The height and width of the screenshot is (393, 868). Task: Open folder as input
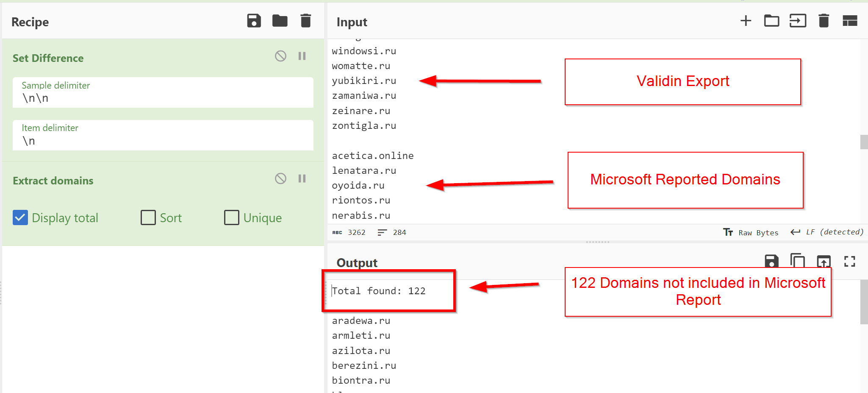coord(771,21)
